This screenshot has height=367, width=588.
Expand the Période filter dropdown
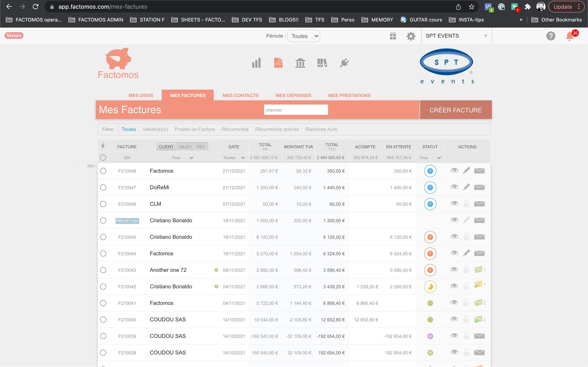point(303,36)
